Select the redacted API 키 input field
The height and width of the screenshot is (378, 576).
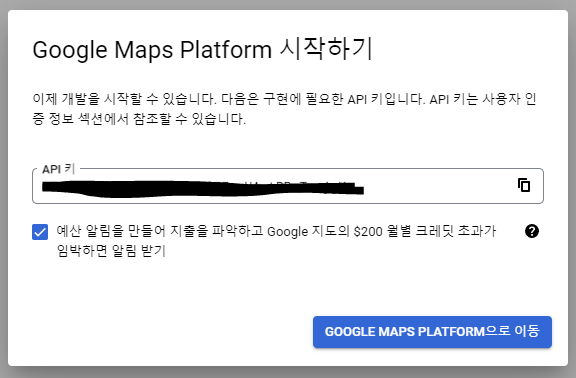pos(288,186)
